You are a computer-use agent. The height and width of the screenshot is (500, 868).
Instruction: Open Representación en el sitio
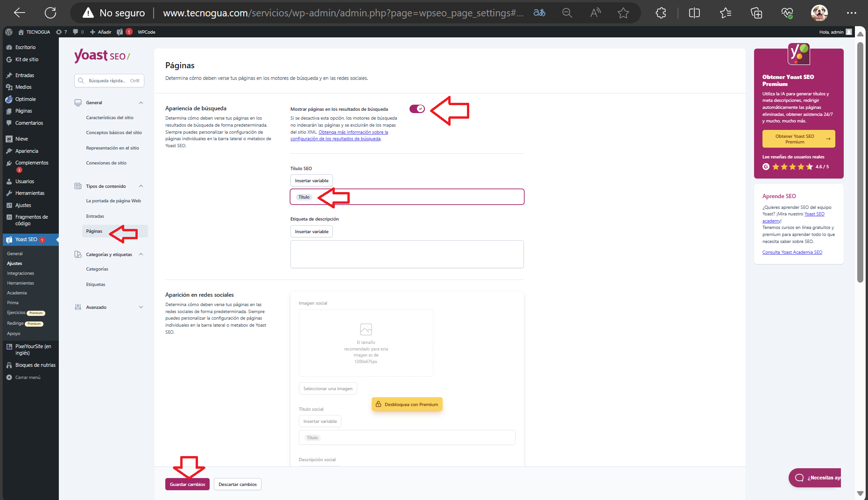click(113, 148)
